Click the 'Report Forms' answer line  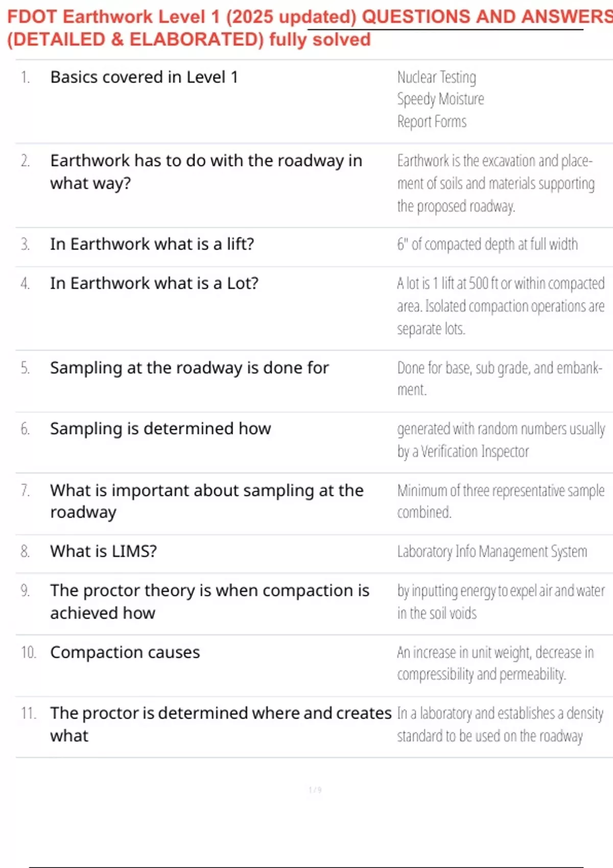[x=432, y=122]
